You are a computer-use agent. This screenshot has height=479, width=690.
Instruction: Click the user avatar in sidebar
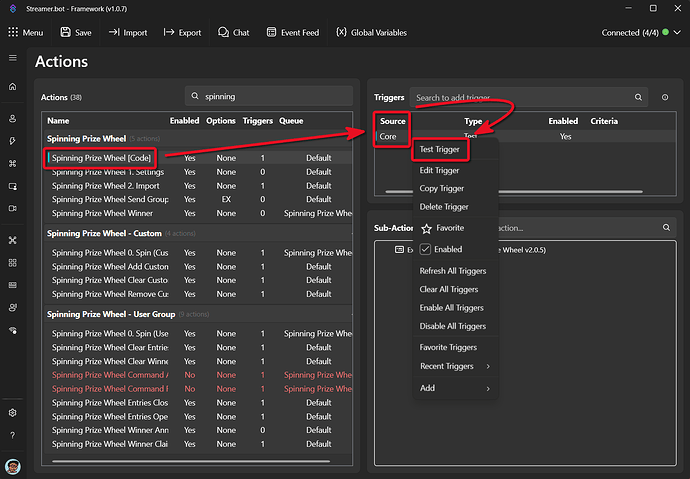point(13,466)
